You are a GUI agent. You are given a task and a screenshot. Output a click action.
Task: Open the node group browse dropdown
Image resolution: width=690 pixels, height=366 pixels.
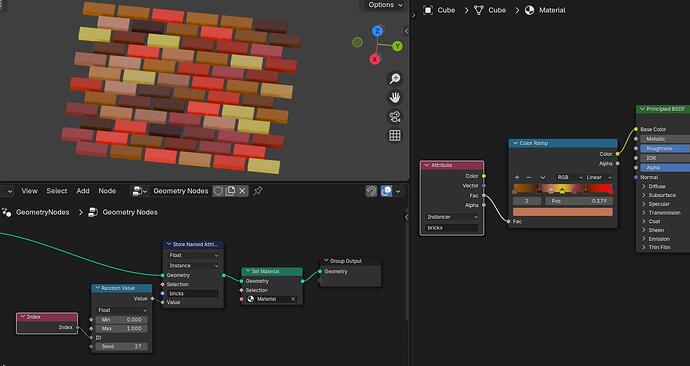pyautogui.click(x=140, y=191)
